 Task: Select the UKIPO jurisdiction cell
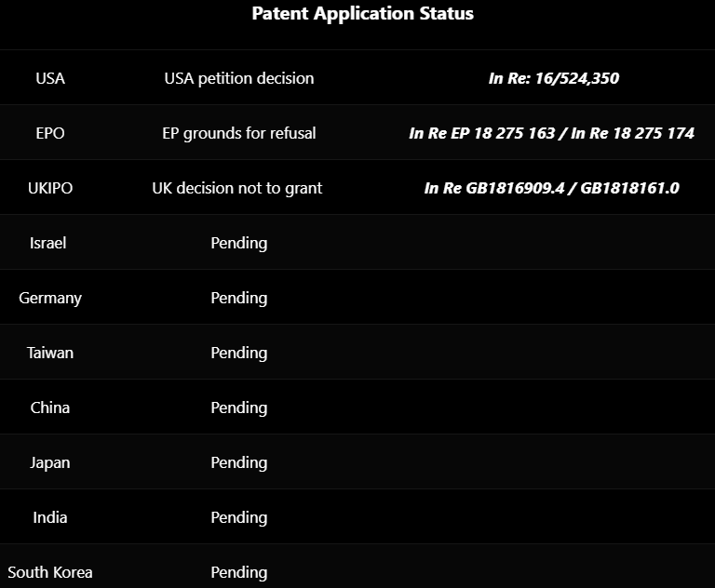click(x=50, y=188)
